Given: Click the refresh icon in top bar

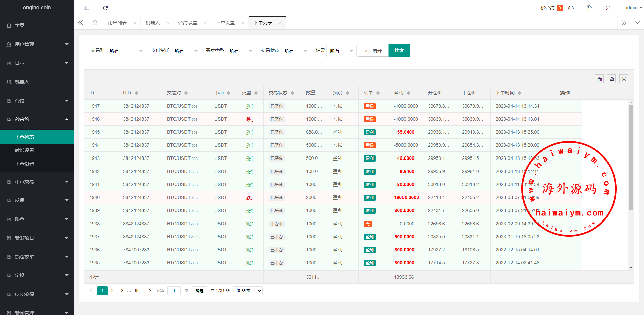Looking at the screenshot, I should click(105, 8).
